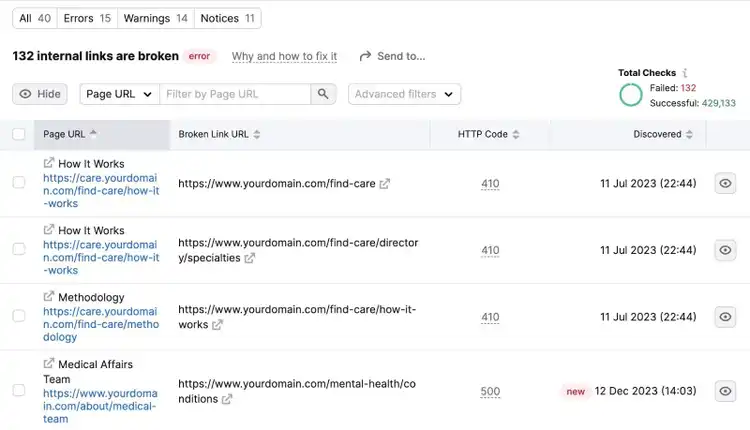Sort by HTTP Code column
This screenshot has width=750, height=430.
[488, 134]
